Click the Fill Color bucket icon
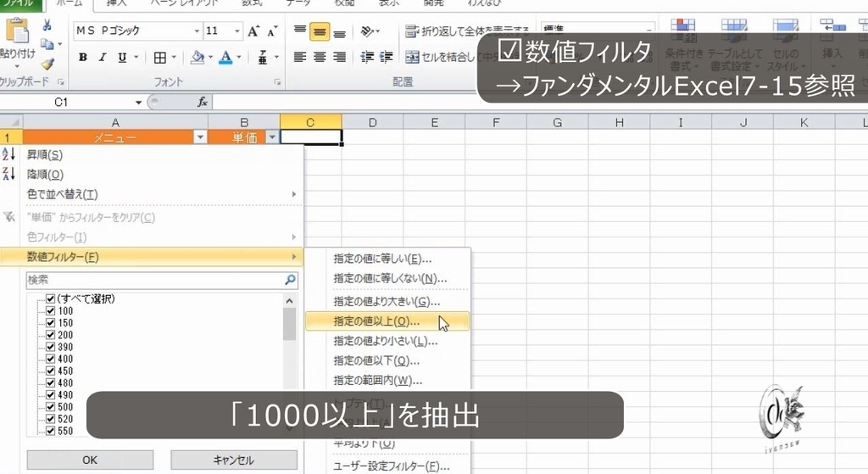The width and height of the screenshot is (868, 474). click(197, 57)
